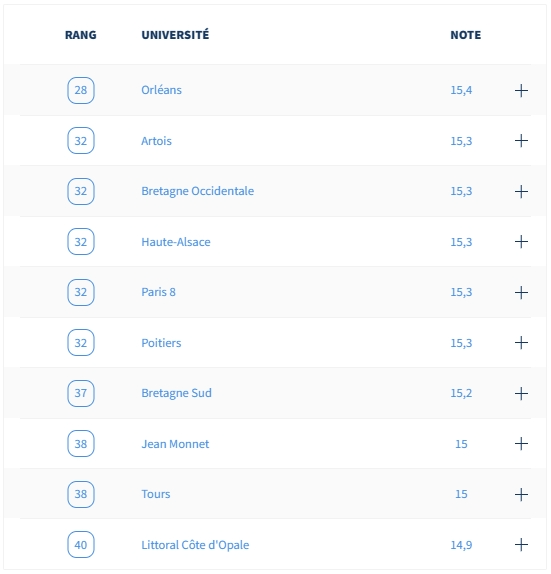Click the plus icon beside Haute-Alsace
The width and height of the screenshot is (551, 574).
(521, 242)
